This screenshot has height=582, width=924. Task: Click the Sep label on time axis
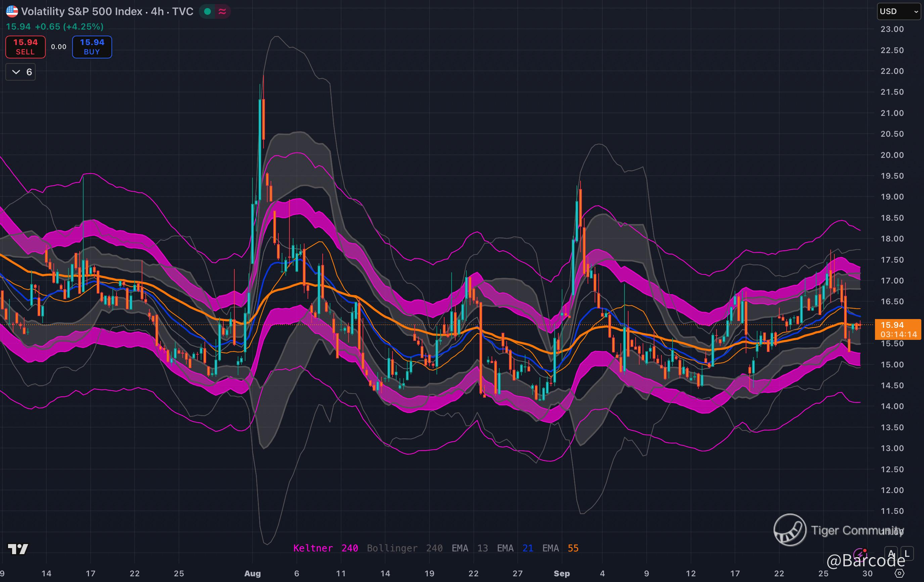pyautogui.click(x=561, y=574)
